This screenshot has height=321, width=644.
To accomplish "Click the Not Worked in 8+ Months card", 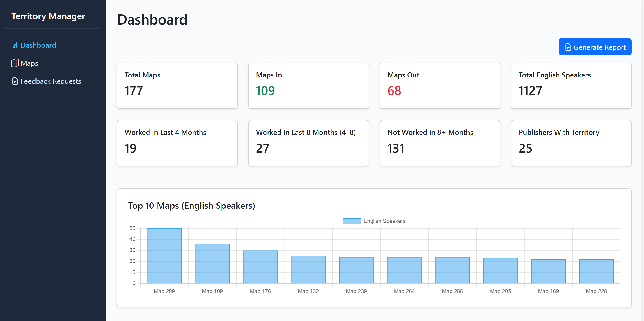I will coord(440,143).
